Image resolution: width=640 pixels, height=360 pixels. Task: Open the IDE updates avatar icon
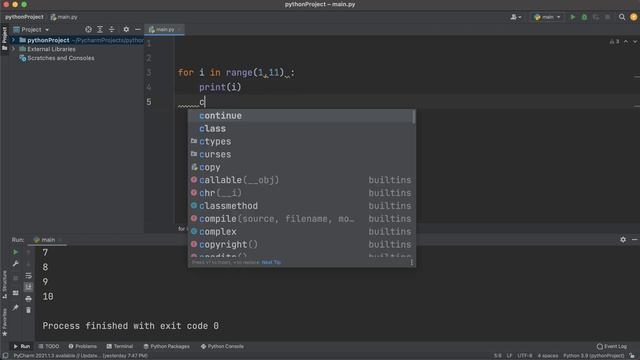pos(633,17)
